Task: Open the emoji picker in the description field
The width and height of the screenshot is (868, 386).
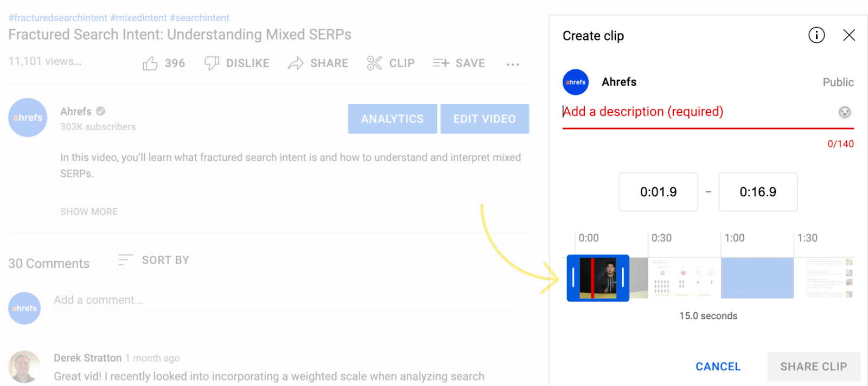Action: [845, 112]
